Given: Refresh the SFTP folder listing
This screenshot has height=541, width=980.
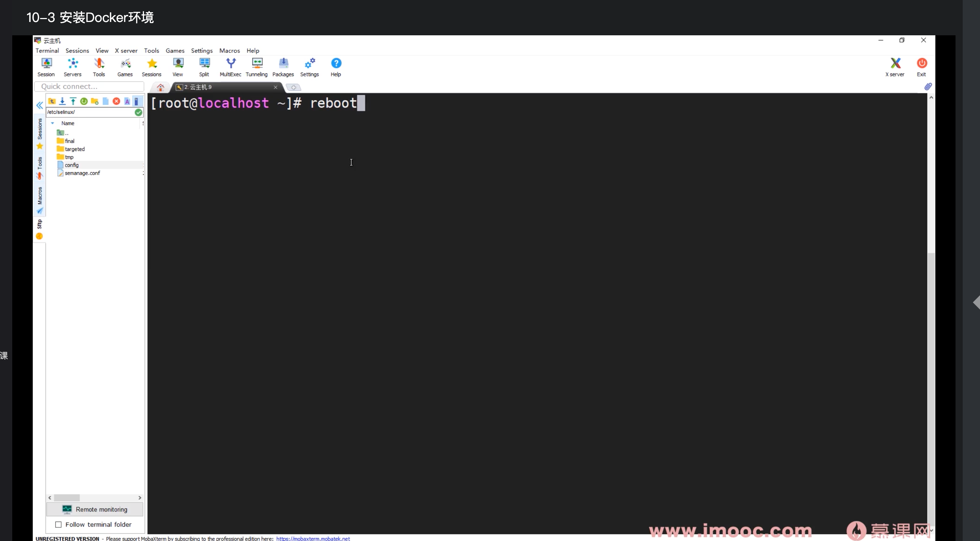Looking at the screenshot, I should pos(84,101).
